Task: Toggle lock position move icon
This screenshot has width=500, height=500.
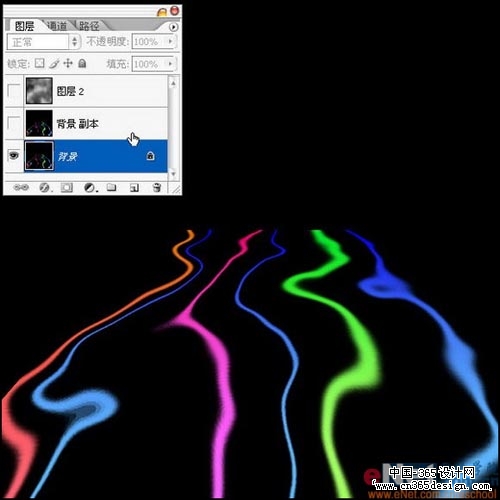Action: [68, 63]
